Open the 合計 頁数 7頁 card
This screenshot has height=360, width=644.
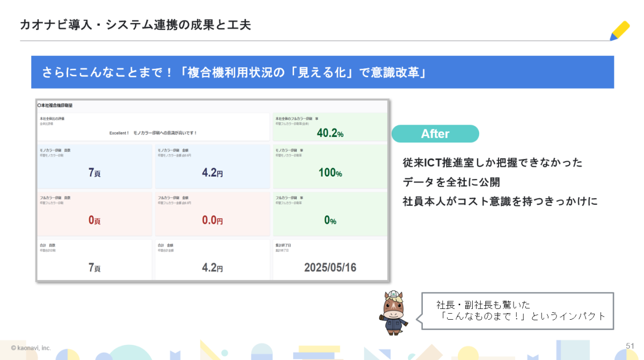coord(94,260)
